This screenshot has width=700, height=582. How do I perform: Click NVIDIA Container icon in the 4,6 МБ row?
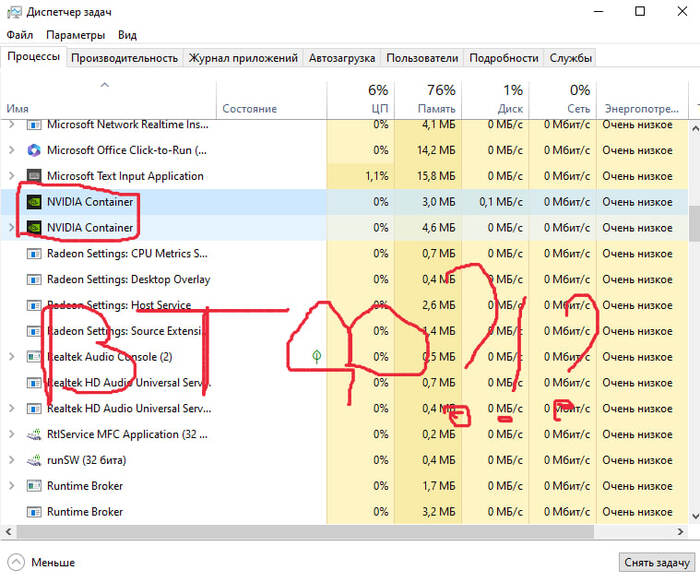[34, 228]
